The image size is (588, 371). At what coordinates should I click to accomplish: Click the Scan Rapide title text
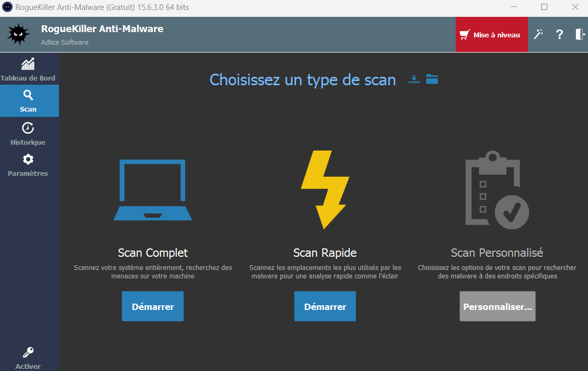[325, 253]
